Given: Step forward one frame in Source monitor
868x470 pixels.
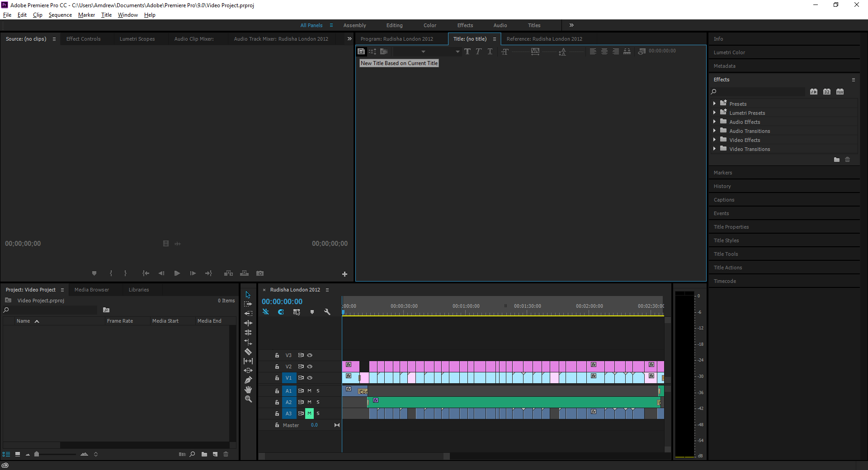Looking at the screenshot, I should point(193,273).
